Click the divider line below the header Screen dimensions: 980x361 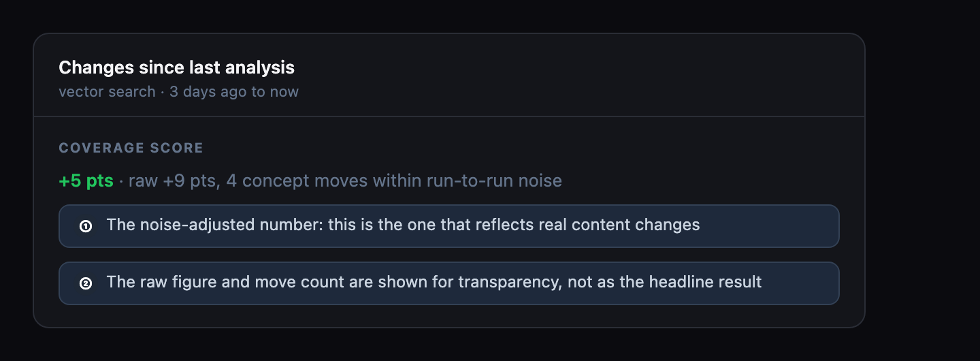pyautogui.click(x=449, y=116)
